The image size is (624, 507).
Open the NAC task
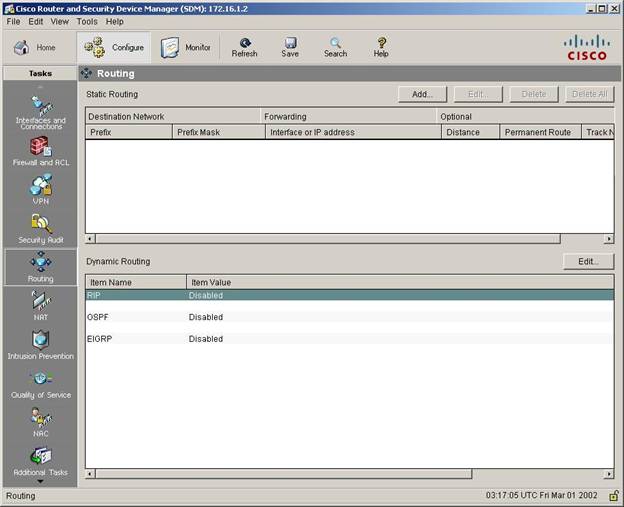[x=41, y=422]
